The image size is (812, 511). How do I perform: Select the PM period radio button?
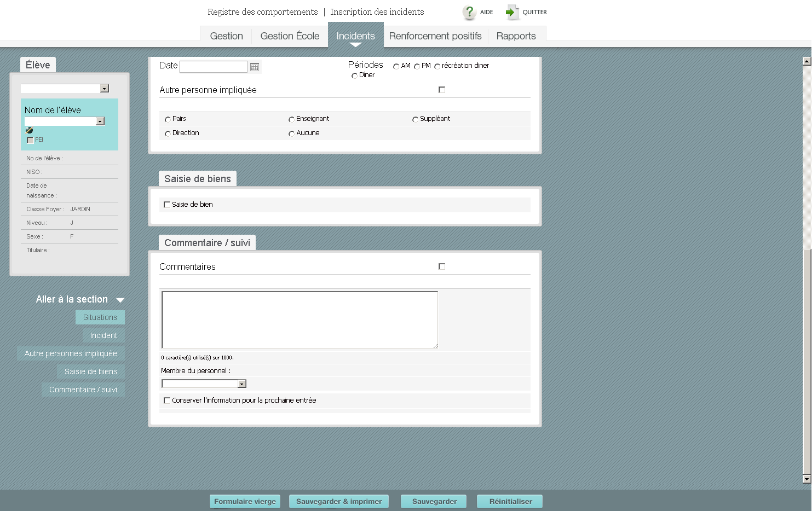point(417,66)
